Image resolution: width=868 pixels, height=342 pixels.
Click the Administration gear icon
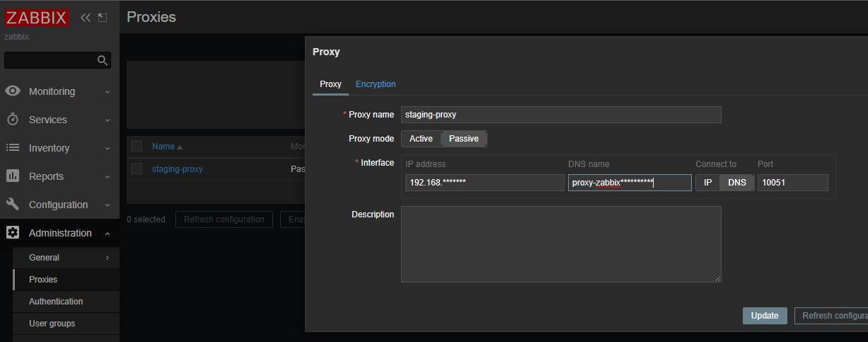click(x=13, y=232)
